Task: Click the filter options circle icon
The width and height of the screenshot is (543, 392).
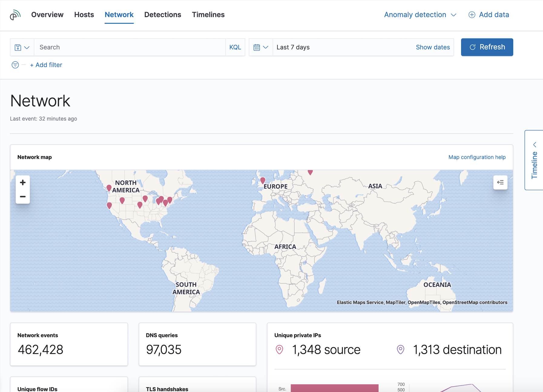Action: (15, 65)
